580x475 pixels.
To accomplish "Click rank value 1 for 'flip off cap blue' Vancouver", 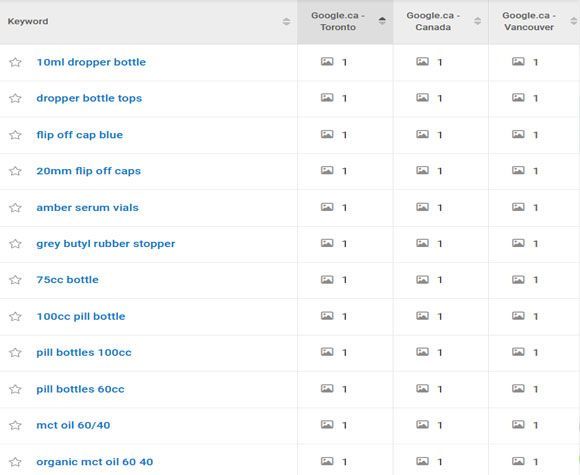I will (536, 135).
